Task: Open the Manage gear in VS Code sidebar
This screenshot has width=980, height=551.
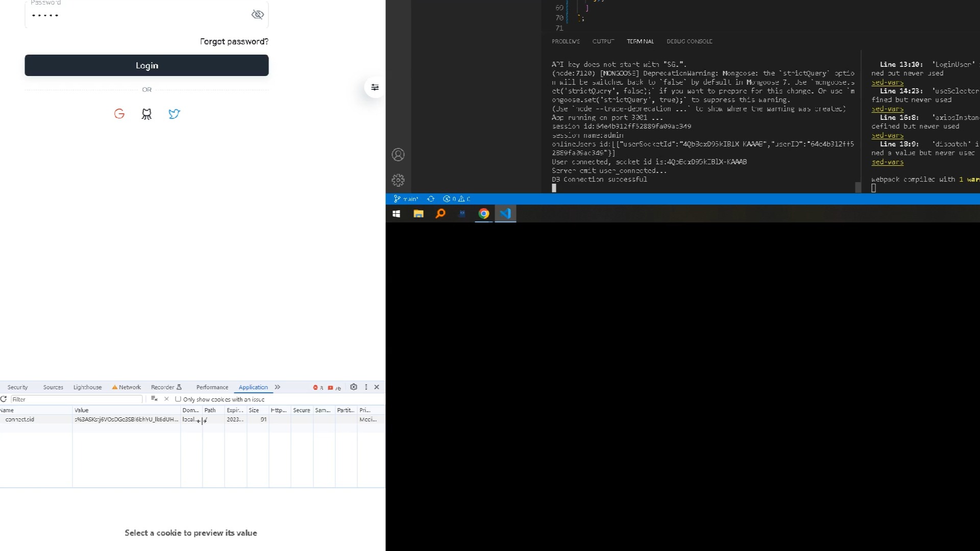Action: point(398,180)
